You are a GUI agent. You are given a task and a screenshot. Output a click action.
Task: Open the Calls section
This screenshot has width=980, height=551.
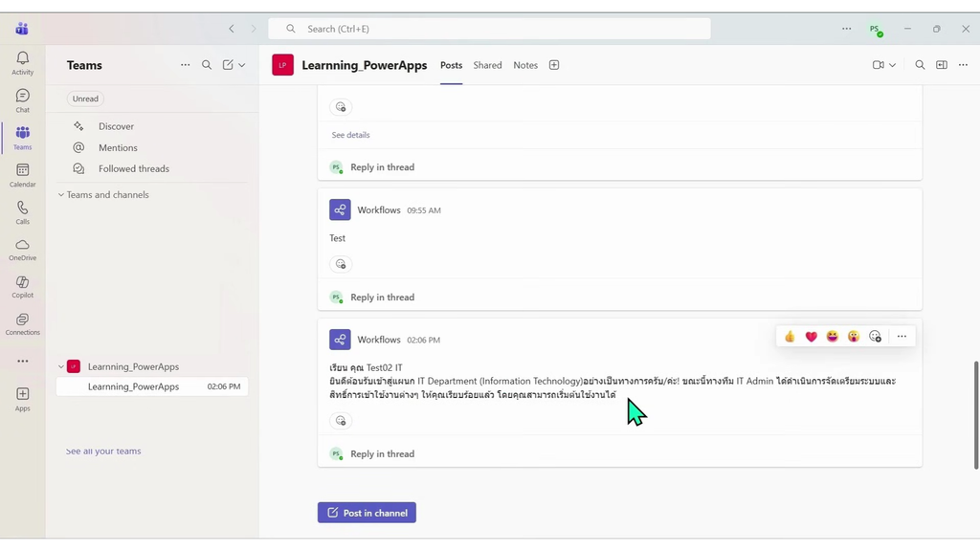23,212
